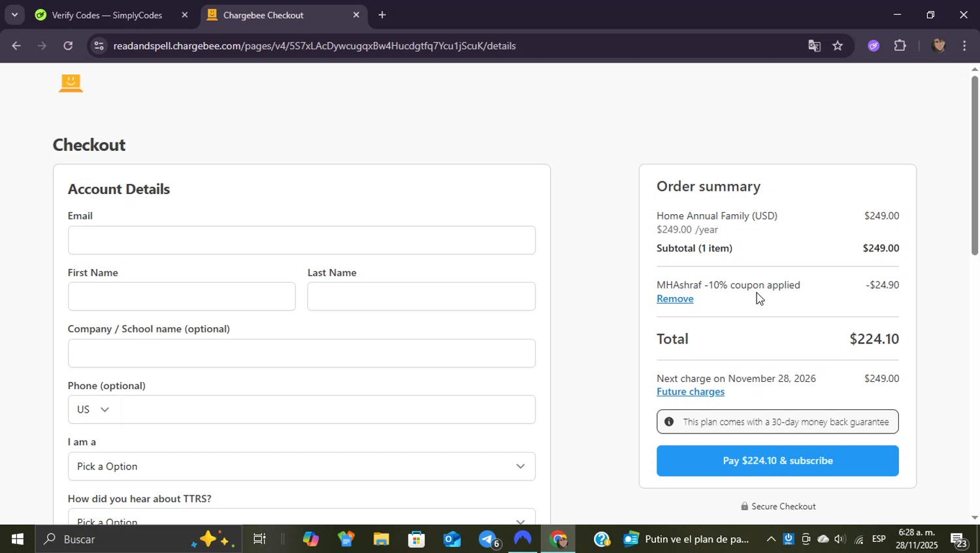Reload the checkout page

[x=68, y=46]
